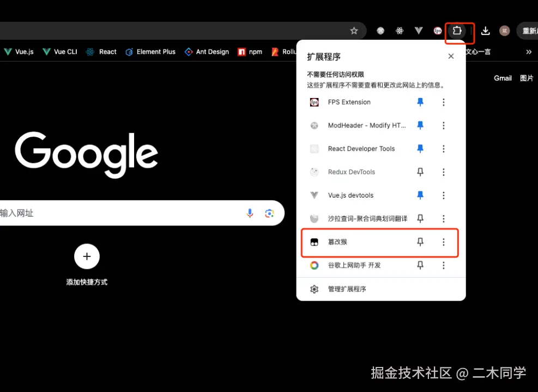Open the React bookmark
This screenshot has height=392, width=538.
(x=101, y=52)
